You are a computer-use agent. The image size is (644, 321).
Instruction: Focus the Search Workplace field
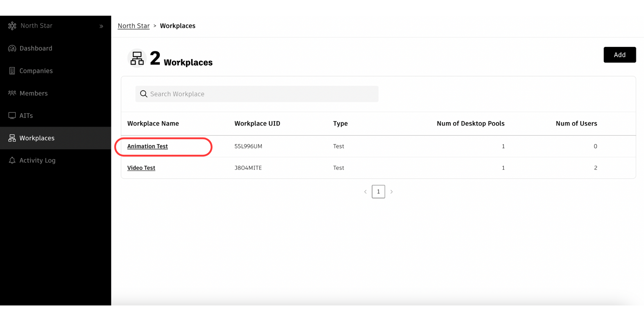(x=261, y=94)
